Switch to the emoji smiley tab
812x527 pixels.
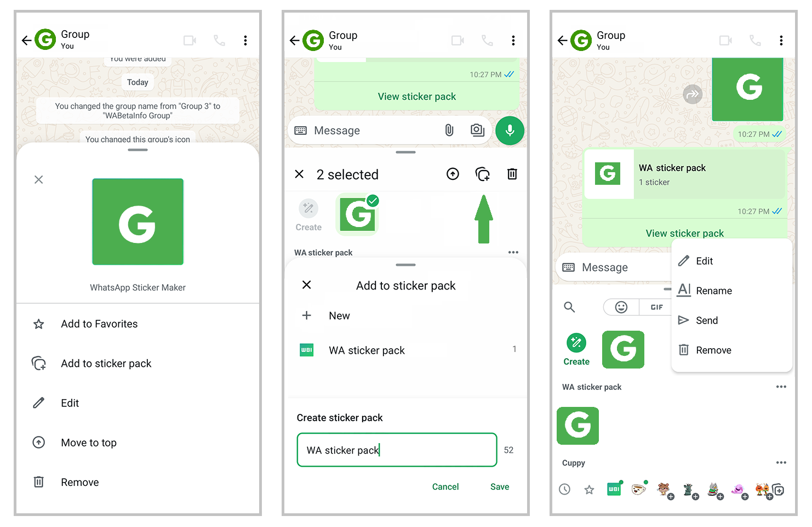click(621, 307)
